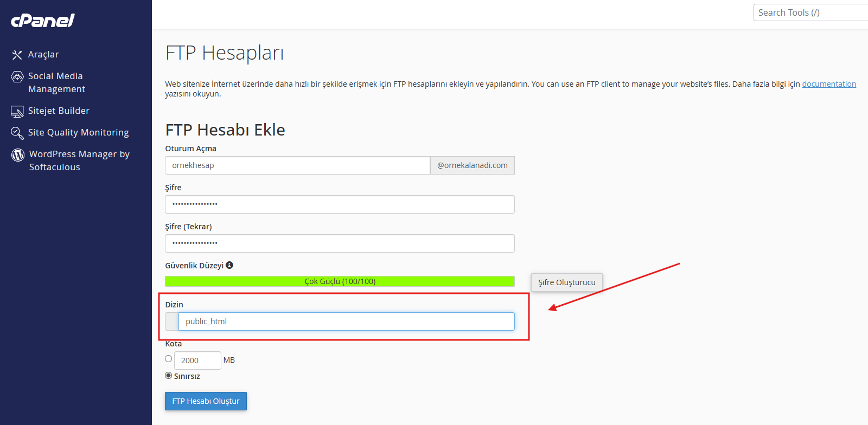Open WordPress Manager by Softaculous

79,160
